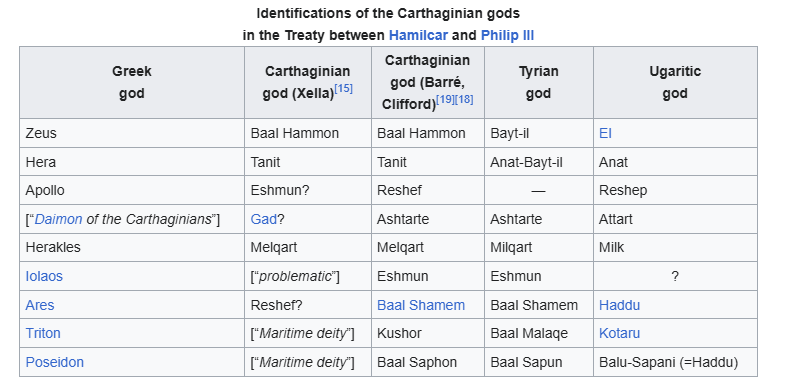Open the Poseidon link
This screenshot has width=786, height=392.
coord(55,362)
